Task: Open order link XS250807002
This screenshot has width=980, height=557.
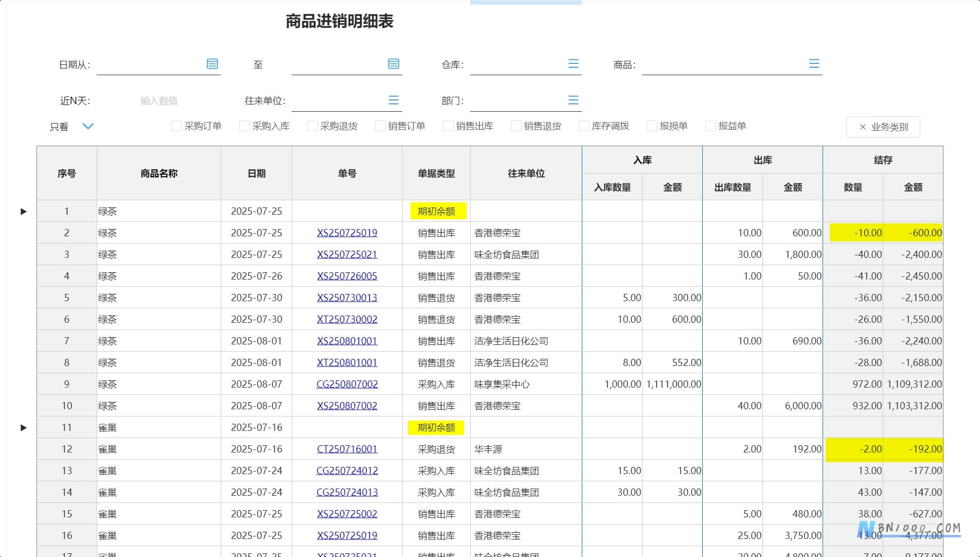Action: pos(347,406)
